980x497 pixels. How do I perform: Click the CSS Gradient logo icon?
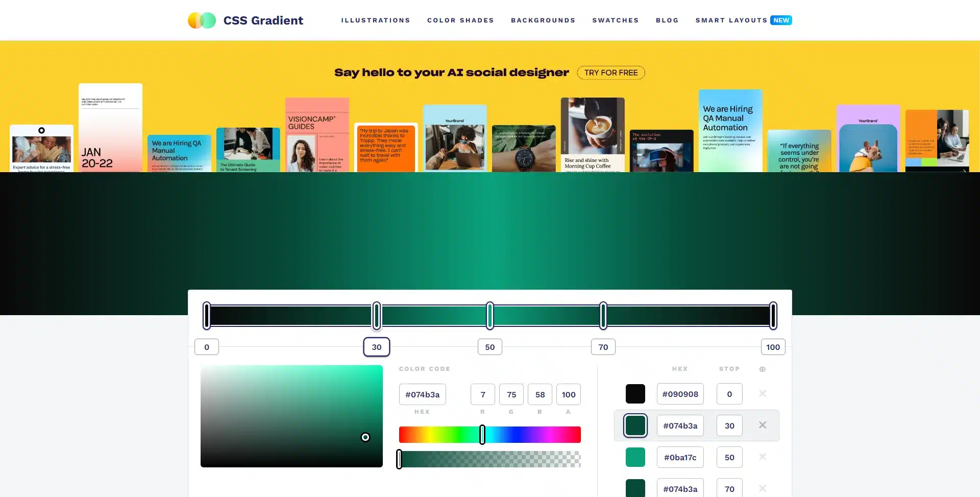coord(202,20)
